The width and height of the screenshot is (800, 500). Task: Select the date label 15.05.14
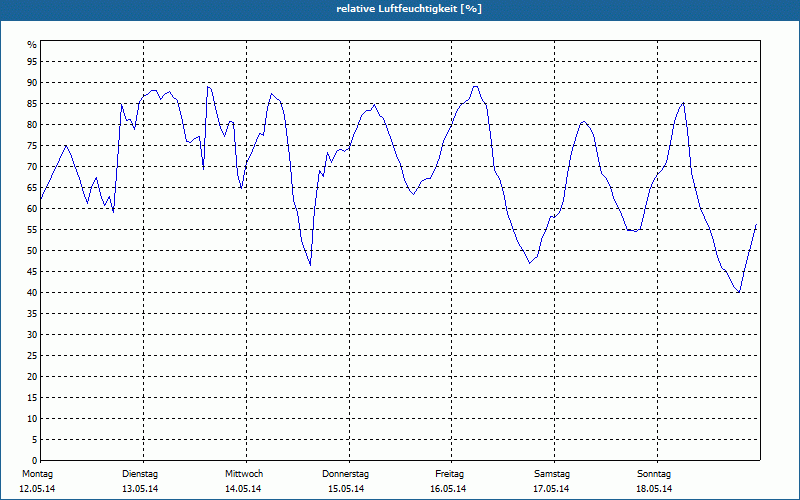(346, 489)
